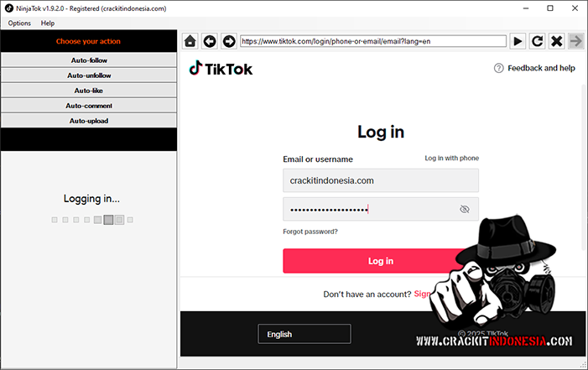Screen dimensions: 588x370
Task: Open the Options menu
Action: 19,23
